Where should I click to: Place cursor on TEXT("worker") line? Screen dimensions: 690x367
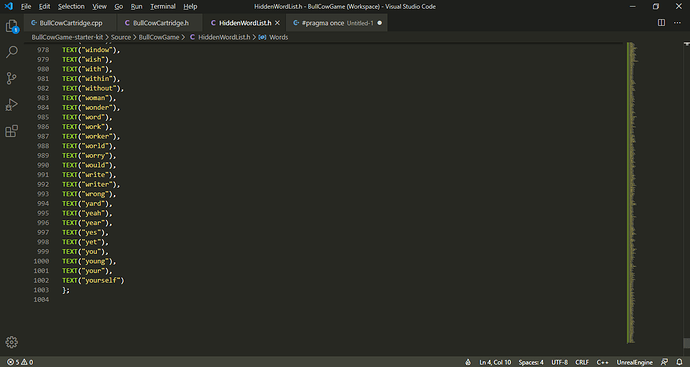pyautogui.click(x=91, y=136)
